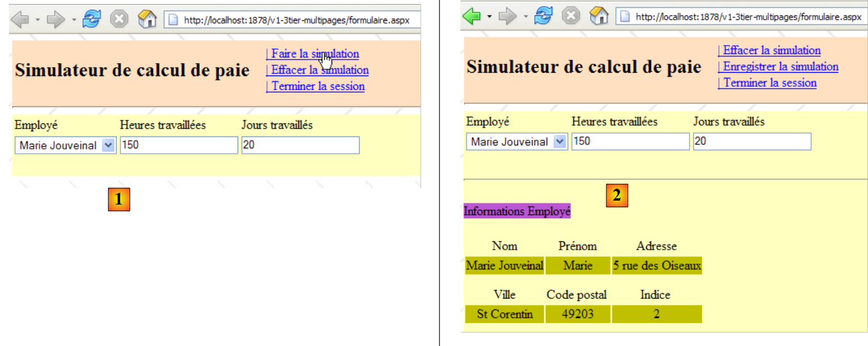The image size is (868, 346).
Task: Click the Jours travaillés field in window 2
Action: [751, 141]
